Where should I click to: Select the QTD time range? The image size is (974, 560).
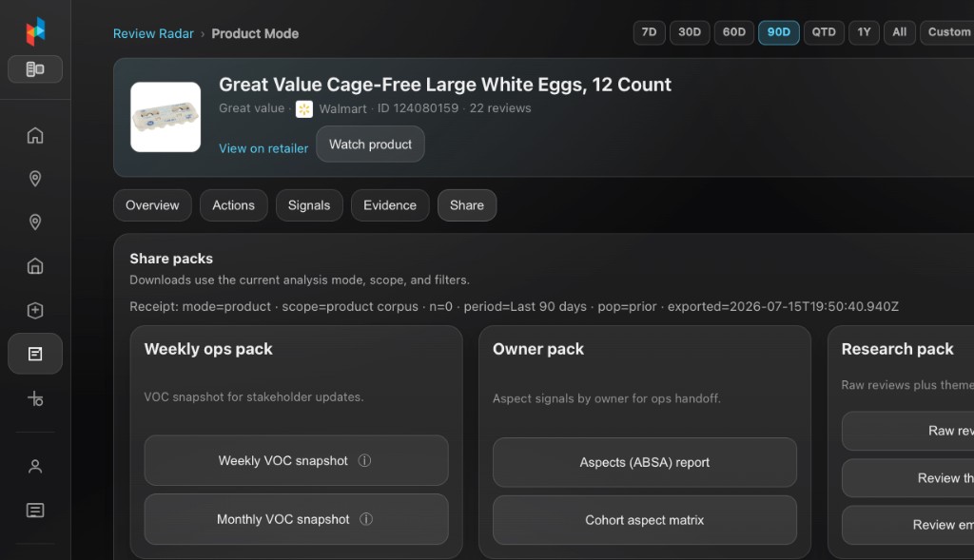(x=824, y=32)
